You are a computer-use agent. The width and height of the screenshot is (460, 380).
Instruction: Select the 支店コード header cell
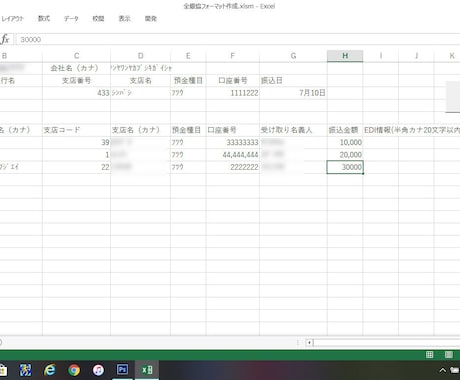coord(76,130)
